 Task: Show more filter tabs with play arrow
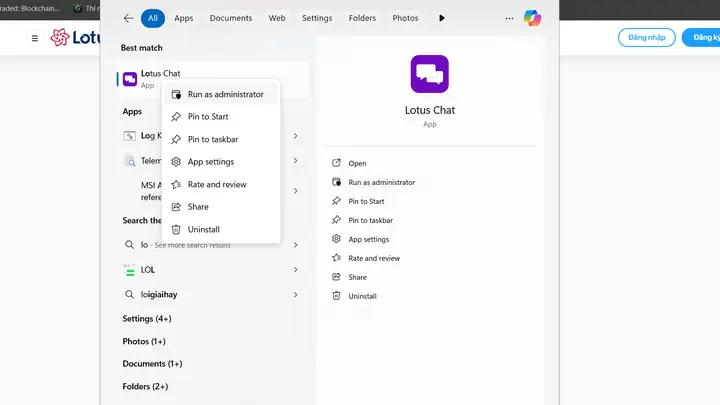(x=442, y=18)
